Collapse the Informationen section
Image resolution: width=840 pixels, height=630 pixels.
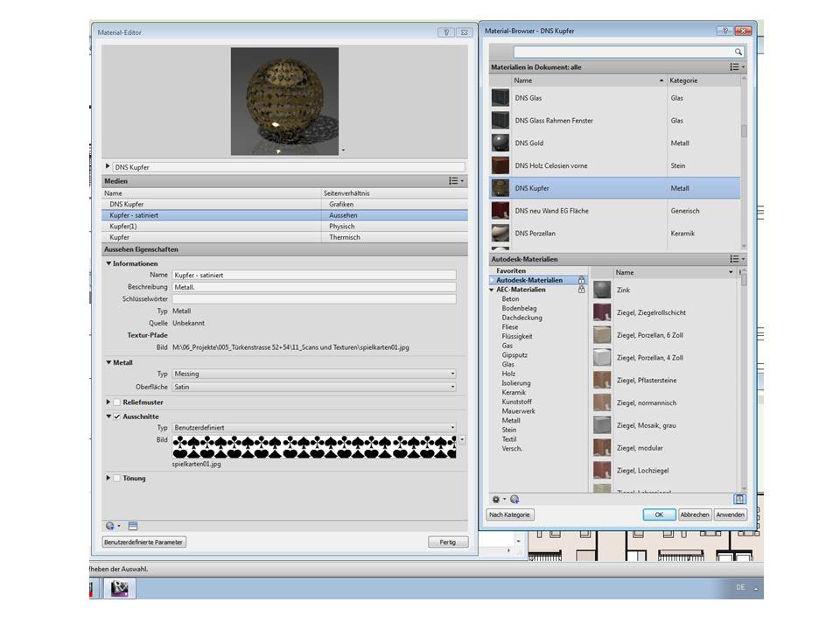click(x=108, y=263)
